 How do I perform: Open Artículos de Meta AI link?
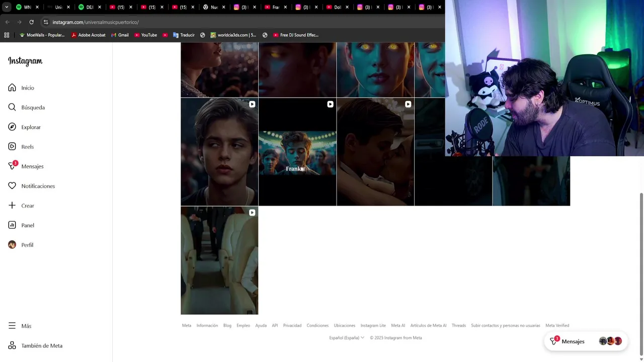click(428, 325)
